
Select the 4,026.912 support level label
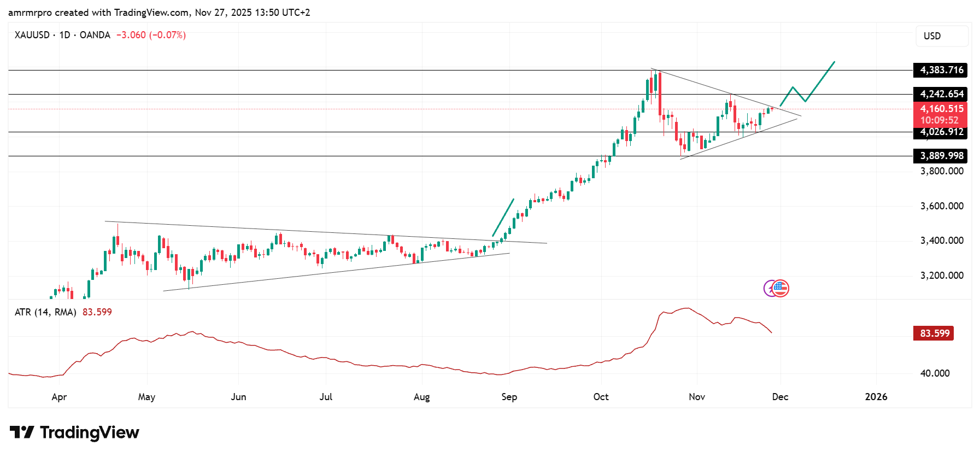coord(940,132)
